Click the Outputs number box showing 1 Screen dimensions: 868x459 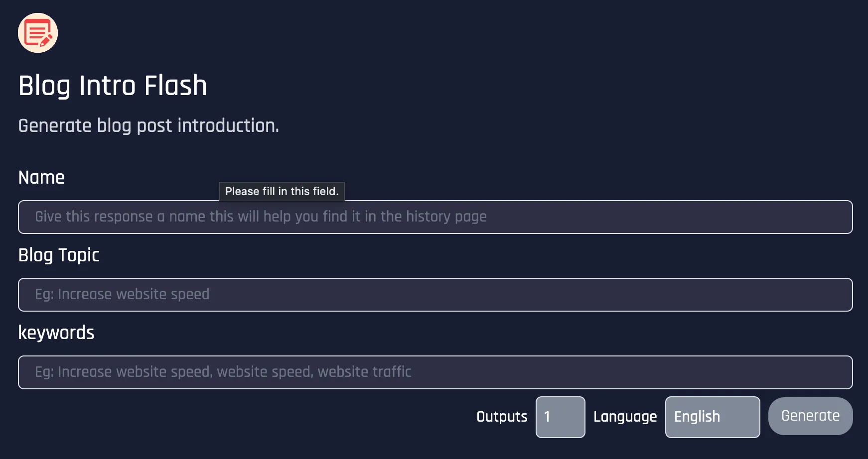560,417
